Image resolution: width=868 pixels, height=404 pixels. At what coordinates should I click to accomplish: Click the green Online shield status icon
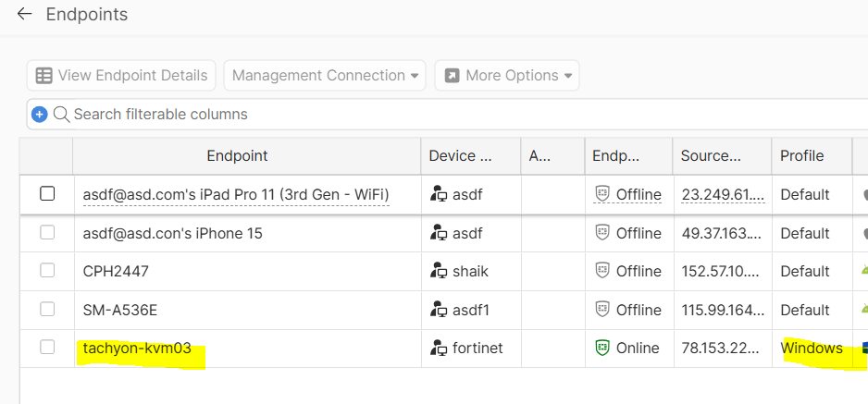602,349
